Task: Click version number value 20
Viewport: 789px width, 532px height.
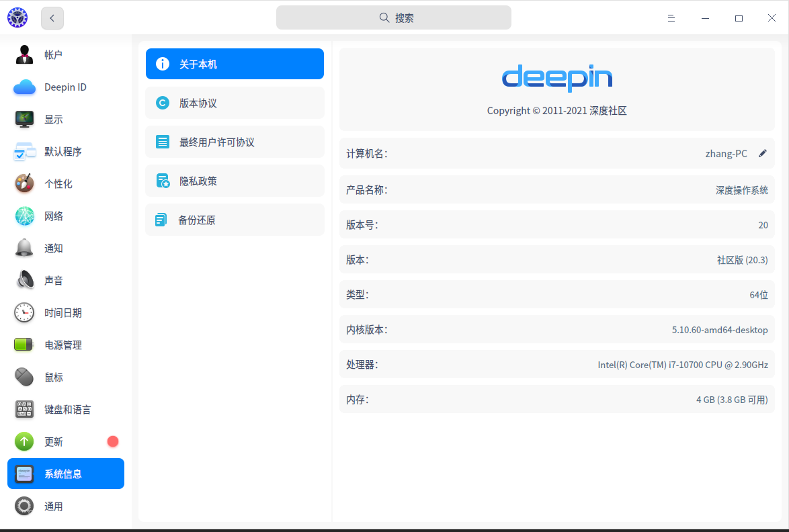Action: [763, 225]
